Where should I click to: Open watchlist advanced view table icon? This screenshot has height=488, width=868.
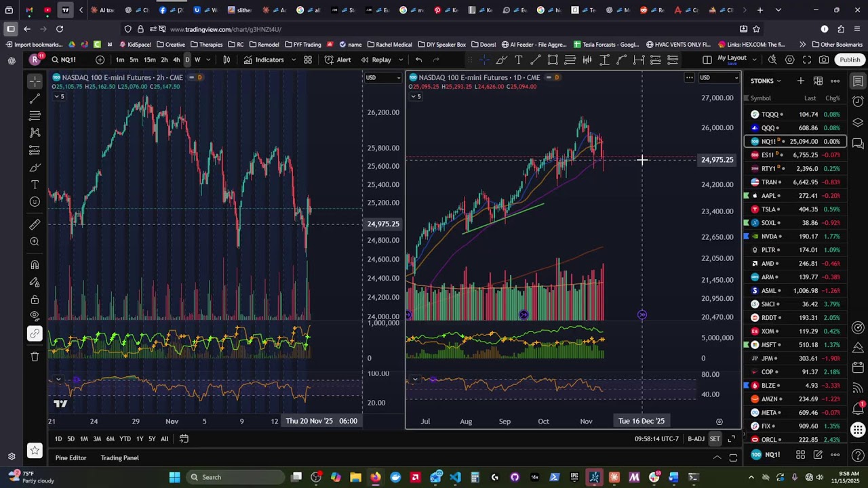[818, 81]
